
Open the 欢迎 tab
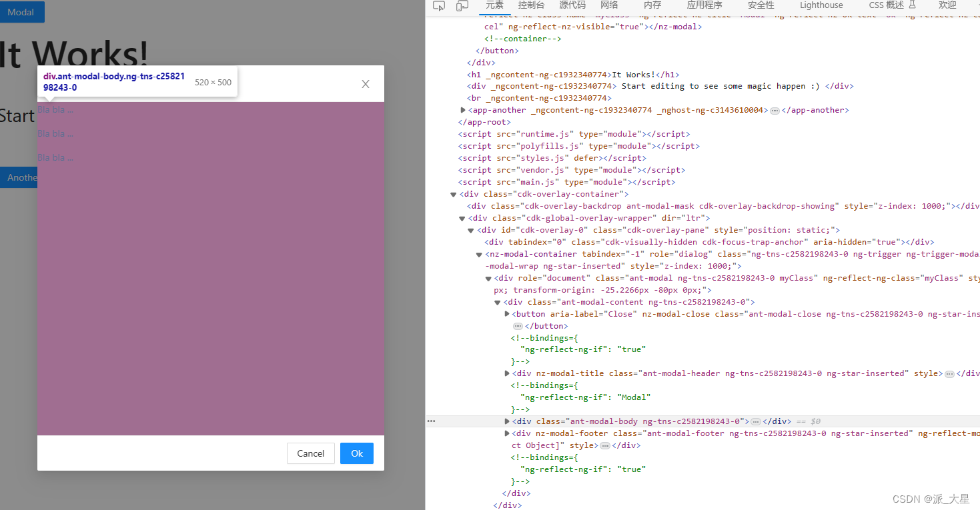pyautogui.click(x=947, y=5)
